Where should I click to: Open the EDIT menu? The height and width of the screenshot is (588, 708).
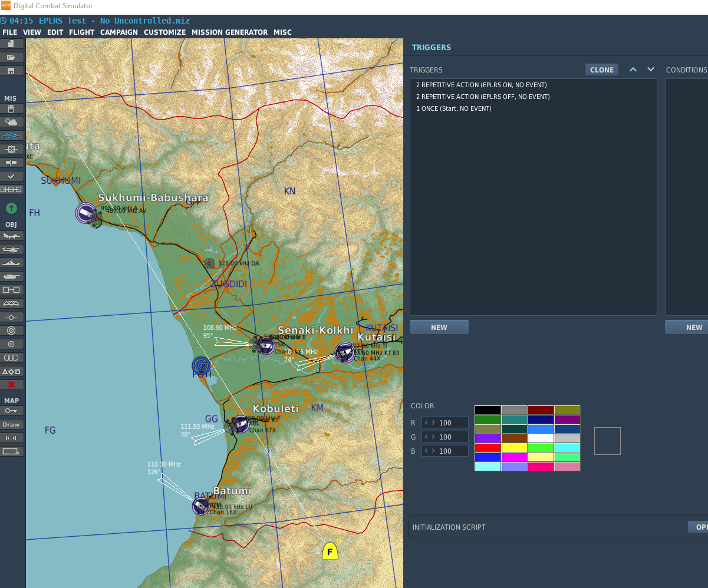tap(55, 32)
